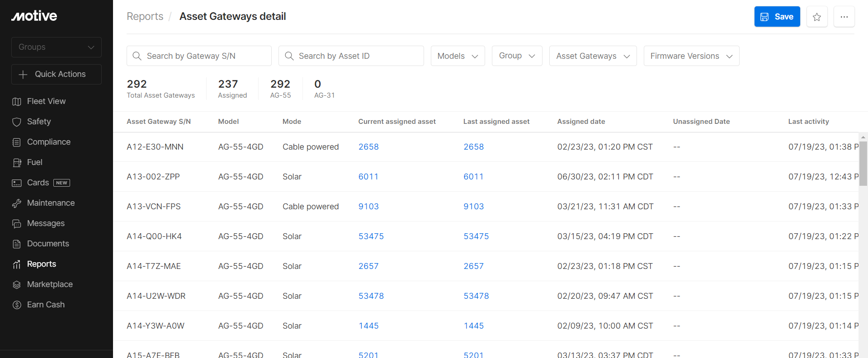Click the 0 AG-31 stat
The height and width of the screenshot is (358, 868).
click(x=325, y=89)
